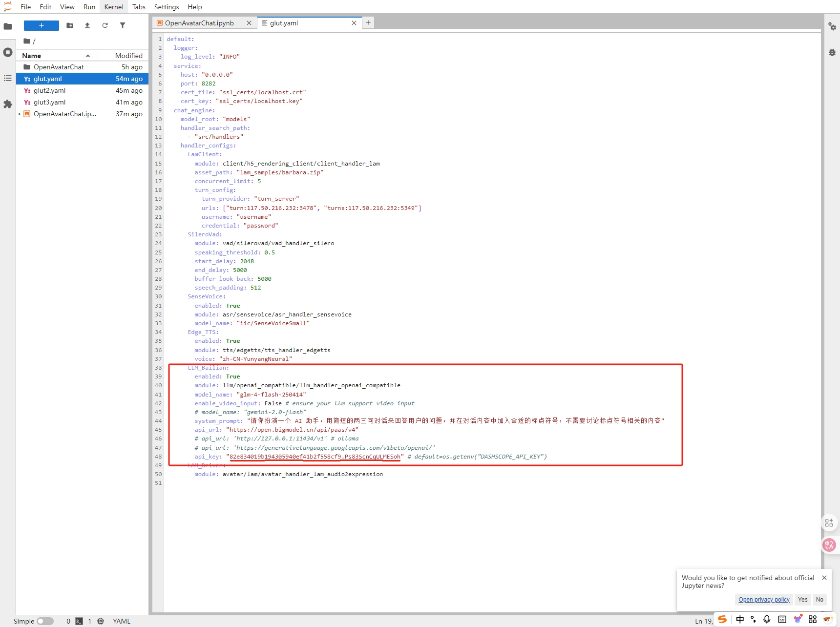The width and height of the screenshot is (840, 627).
Task: Open the OpenAvatarChat folder
Action: click(x=83, y=67)
